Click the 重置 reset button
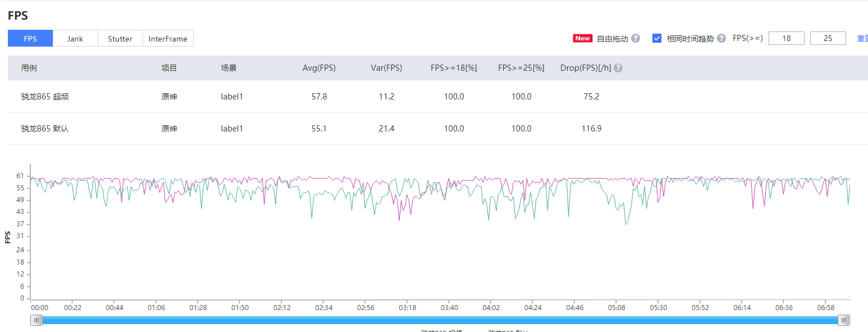The image size is (868, 332). click(862, 39)
